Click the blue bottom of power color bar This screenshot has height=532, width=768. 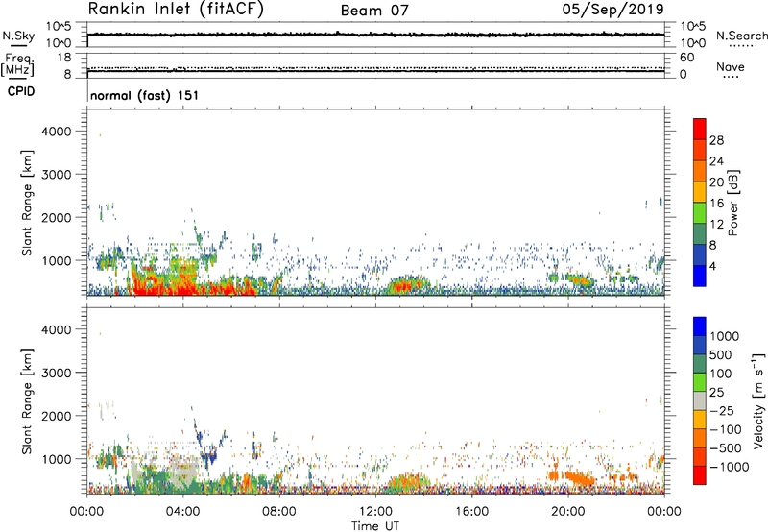700,276
